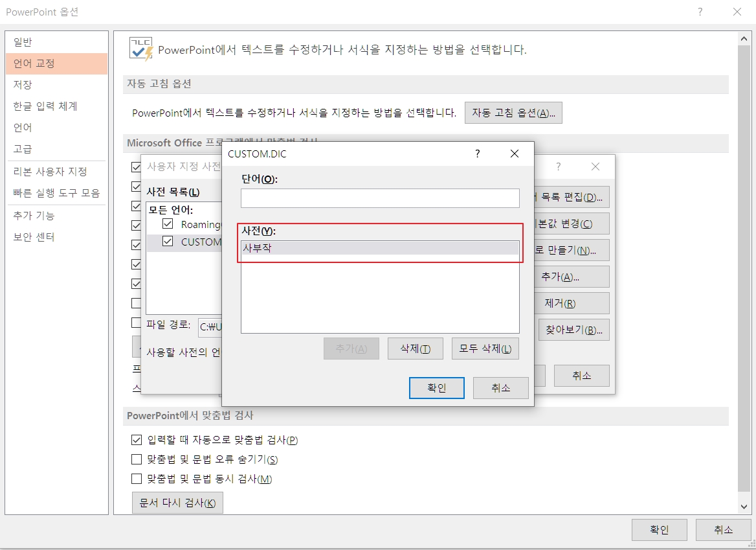Select 사부작 entry in dictionary list
Screen dimensions: 756x550
click(380, 248)
